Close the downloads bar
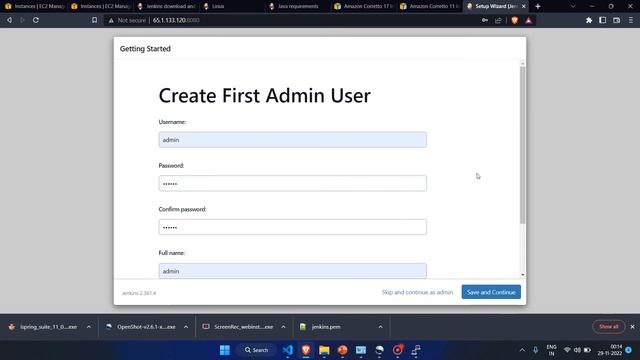Image resolution: width=640 pixels, height=360 pixels. [632, 327]
